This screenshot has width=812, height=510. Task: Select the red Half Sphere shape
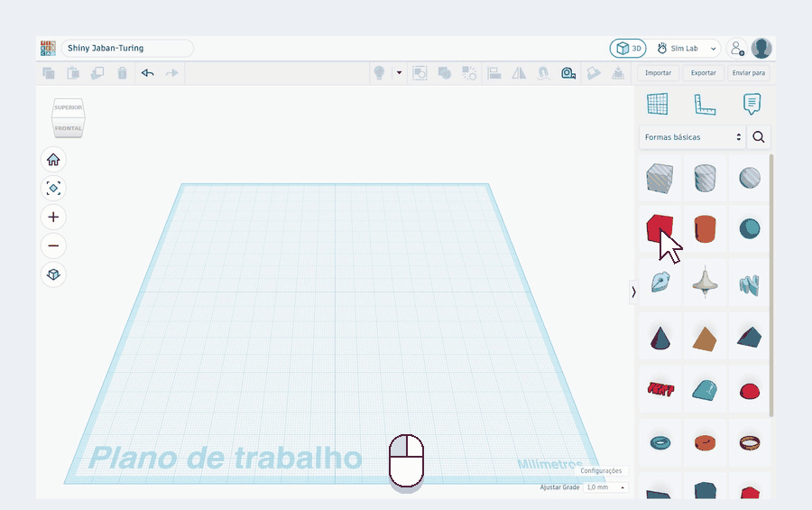pyautogui.click(x=750, y=390)
